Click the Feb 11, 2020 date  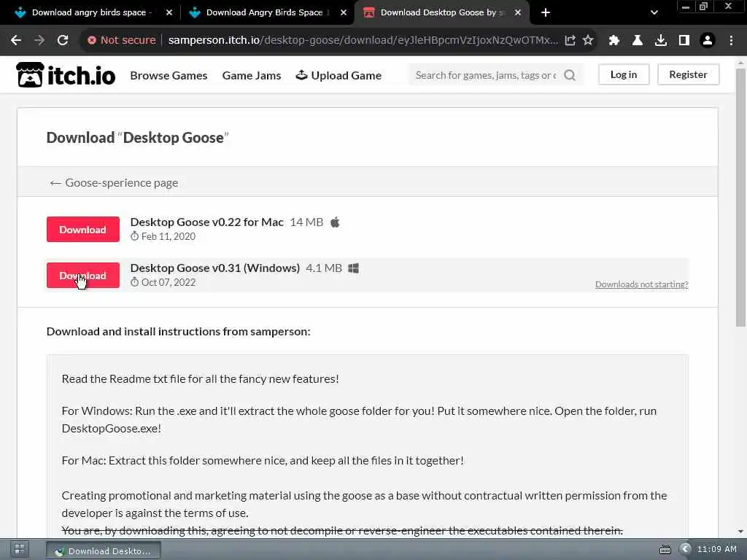coord(169,237)
